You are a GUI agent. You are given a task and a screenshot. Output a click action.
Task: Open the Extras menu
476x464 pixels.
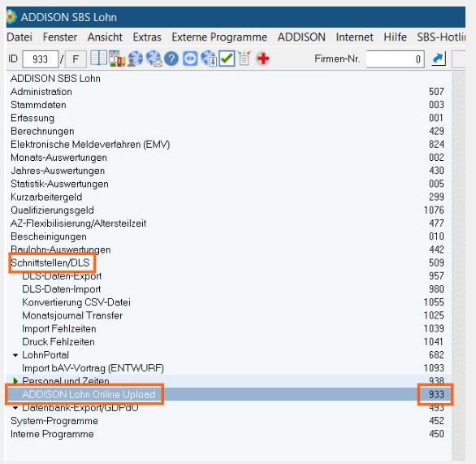(147, 37)
